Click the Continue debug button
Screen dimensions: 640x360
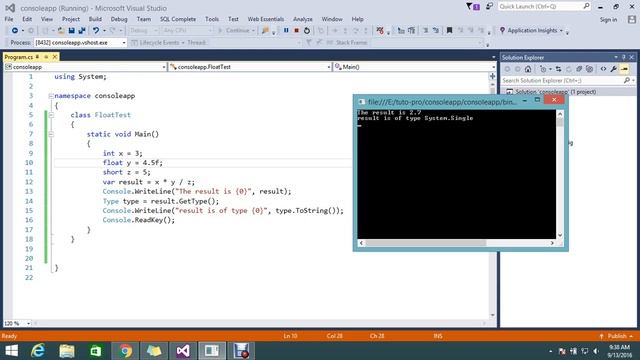pos(235,31)
